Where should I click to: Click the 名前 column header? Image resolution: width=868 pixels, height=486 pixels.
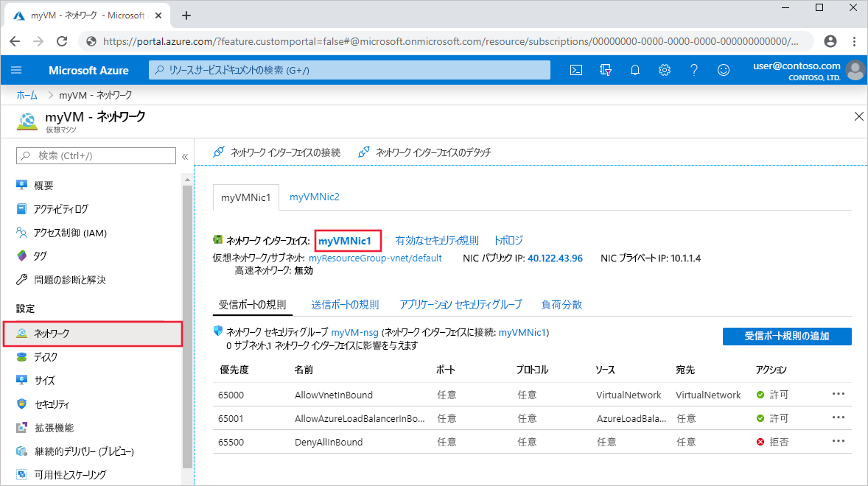point(304,370)
